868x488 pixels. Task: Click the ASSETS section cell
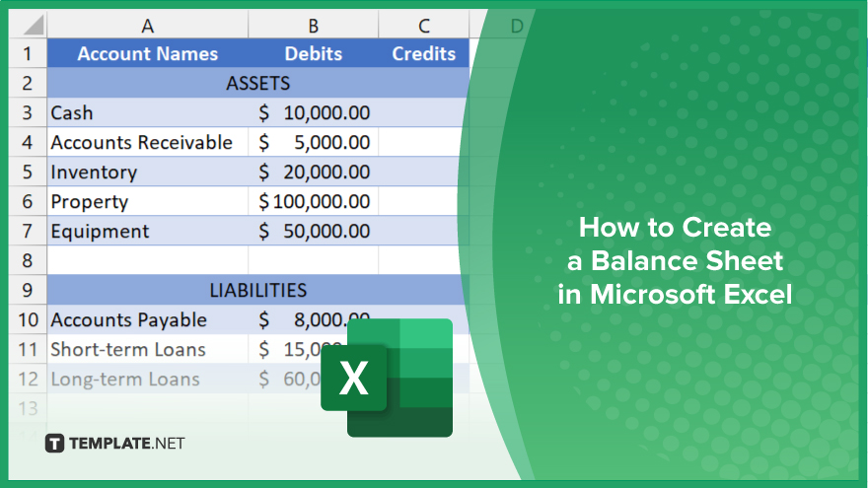pyautogui.click(x=258, y=83)
